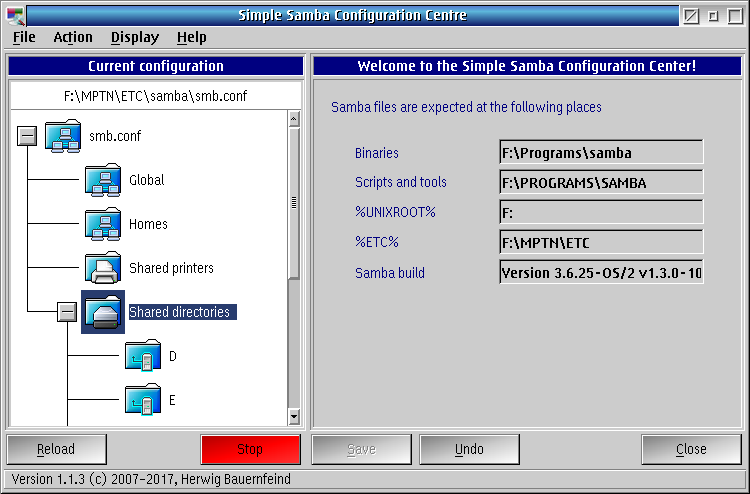Click the Welcome to Simple Samba header
750x494 pixels.
coord(527,66)
